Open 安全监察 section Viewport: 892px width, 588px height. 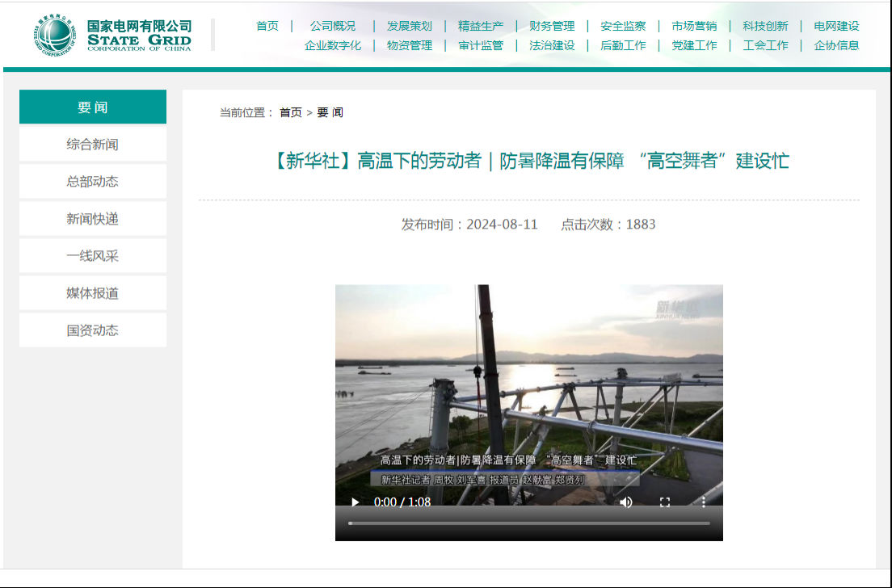[623, 26]
